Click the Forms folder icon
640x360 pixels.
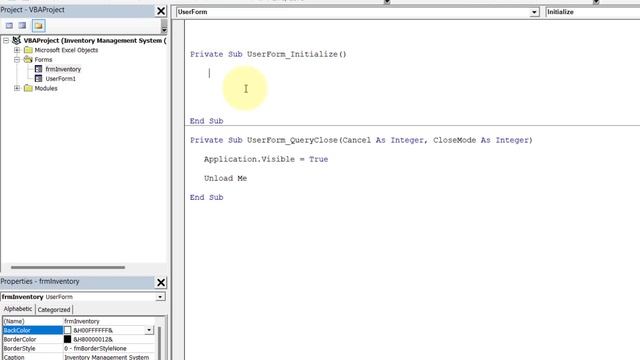28,60
